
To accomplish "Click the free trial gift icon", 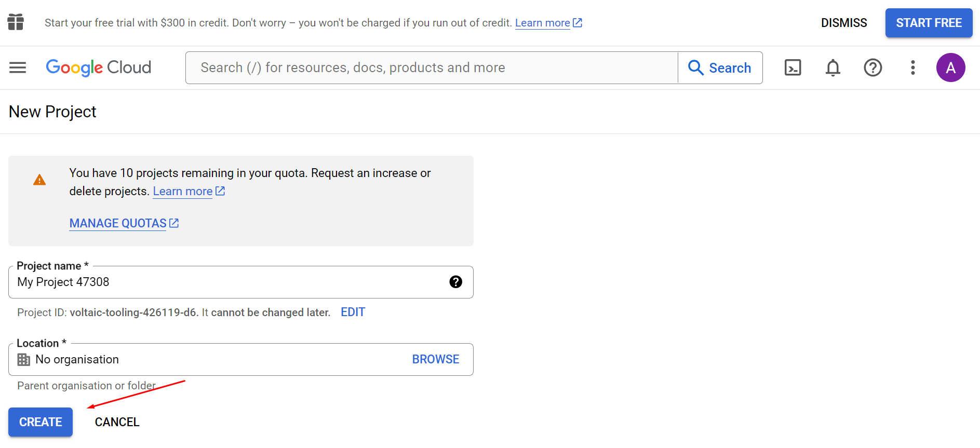I will coord(16,22).
